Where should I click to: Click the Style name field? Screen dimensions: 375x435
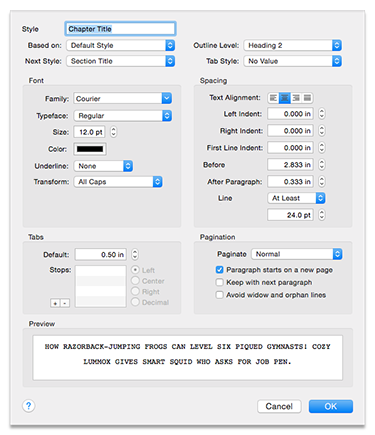click(x=120, y=29)
